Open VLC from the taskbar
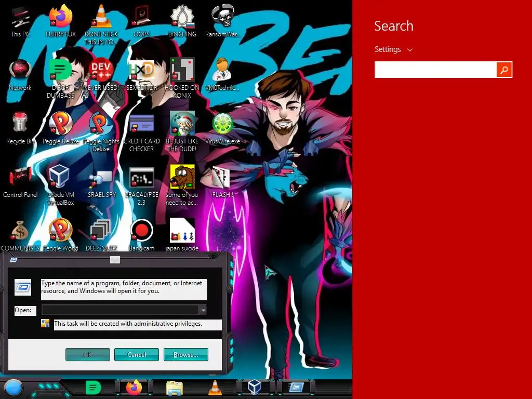Image resolution: width=532 pixels, height=399 pixels. tap(215, 388)
